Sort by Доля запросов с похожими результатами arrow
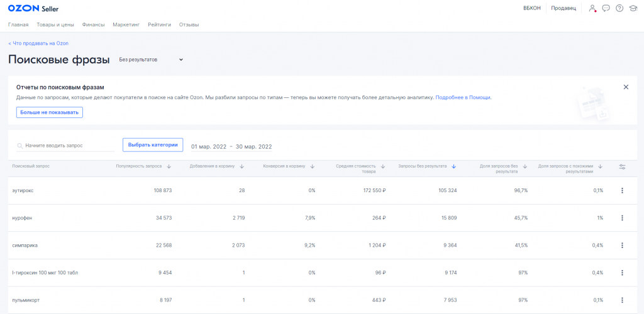The width and height of the screenshot is (644, 314). tap(600, 166)
